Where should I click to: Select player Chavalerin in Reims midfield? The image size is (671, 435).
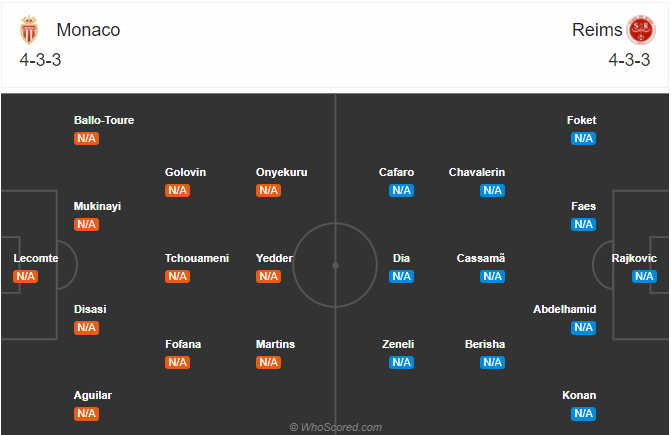pos(477,172)
